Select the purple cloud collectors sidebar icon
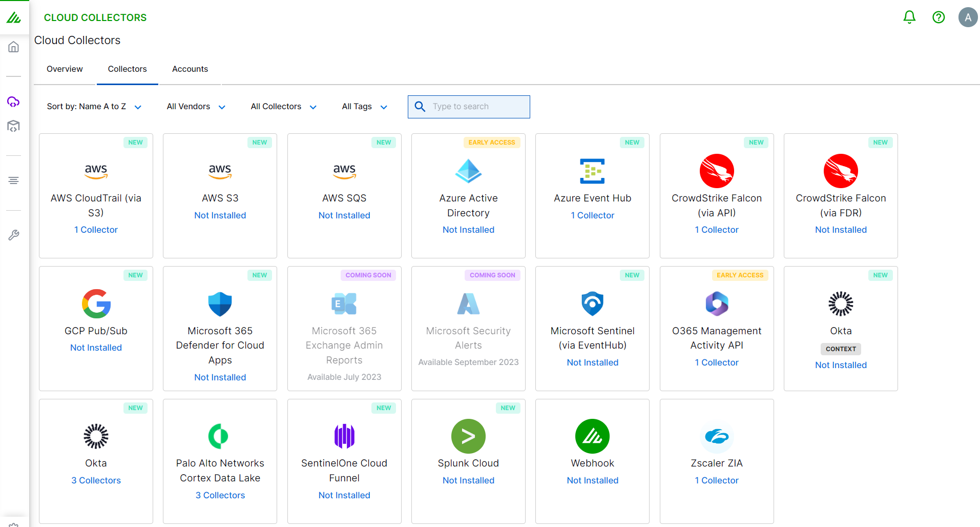980x527 pixels. tap(14, 102)
